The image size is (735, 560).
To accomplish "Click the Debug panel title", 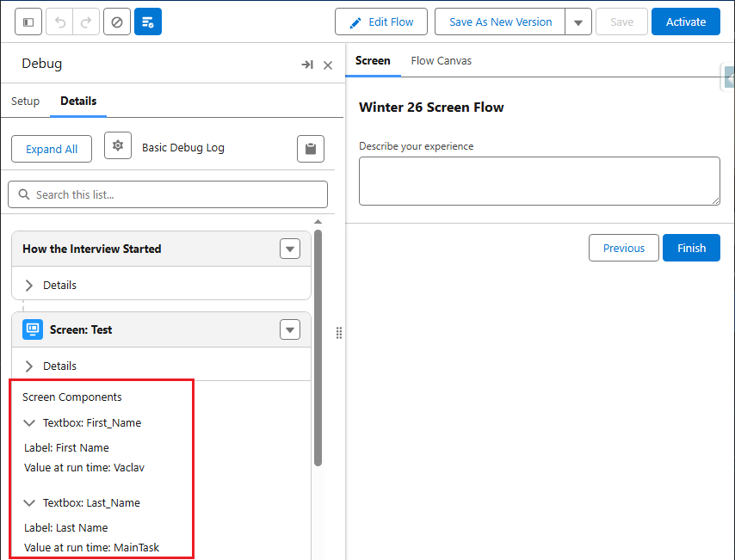I will coord(41,64).
